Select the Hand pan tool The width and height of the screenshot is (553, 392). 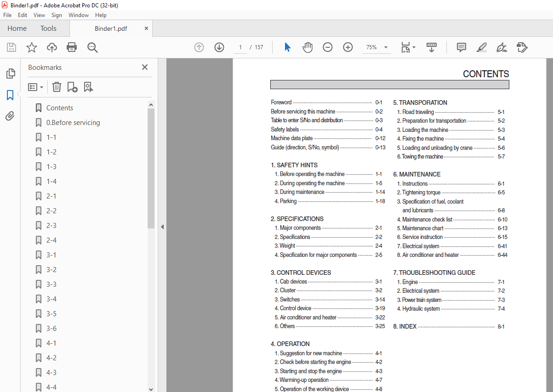tap(307, 47)
